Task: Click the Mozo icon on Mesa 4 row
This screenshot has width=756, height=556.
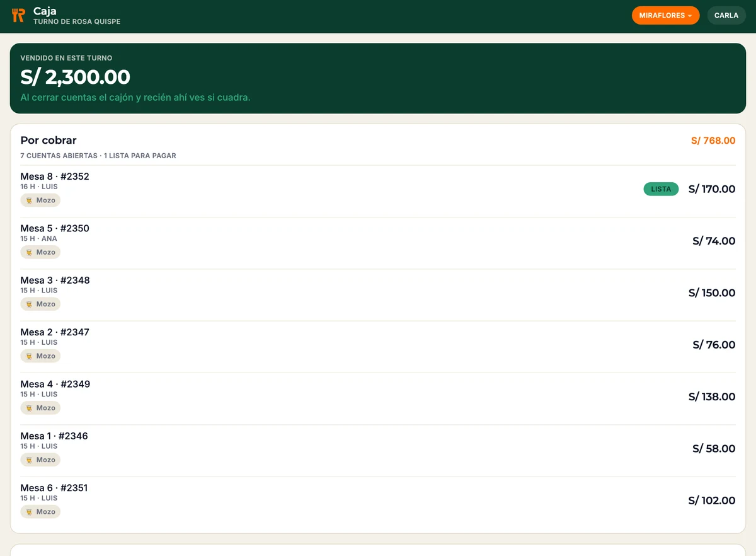Action: pos(29,408)
